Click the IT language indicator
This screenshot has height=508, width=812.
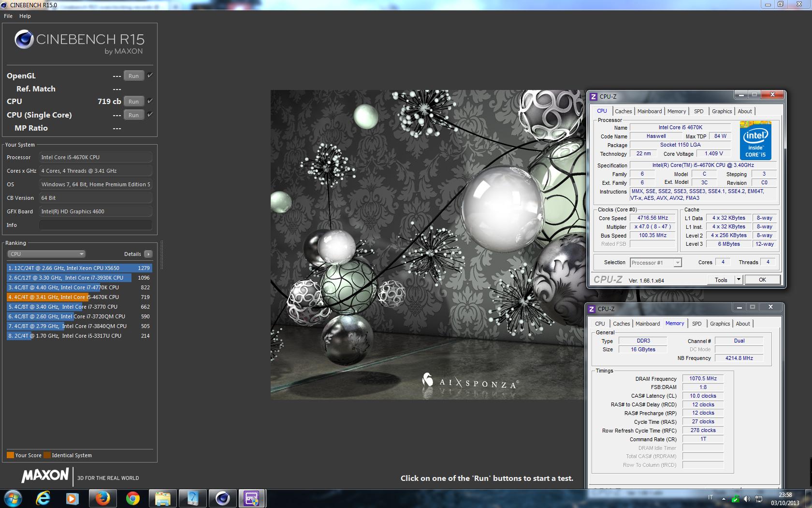tap(710, 497)
